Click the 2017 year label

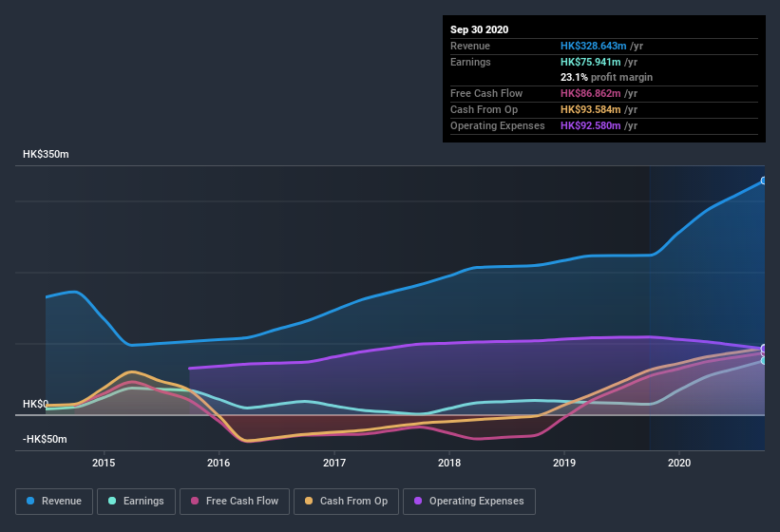334,463
